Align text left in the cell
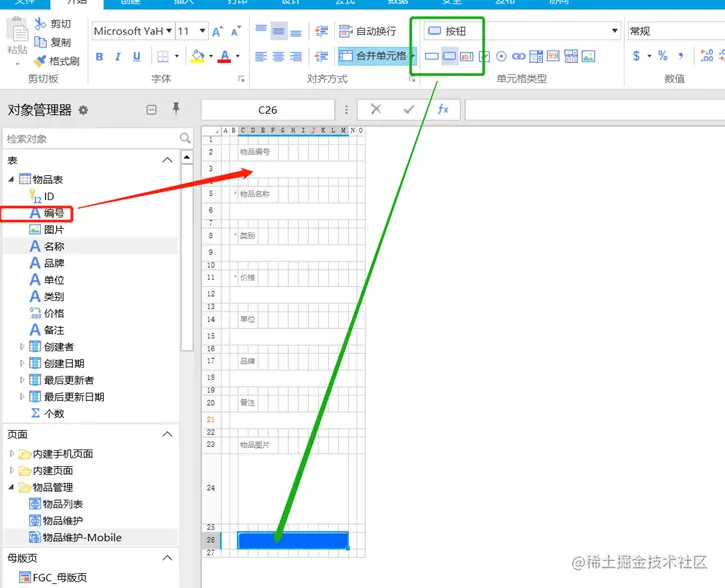 point(261,56)
